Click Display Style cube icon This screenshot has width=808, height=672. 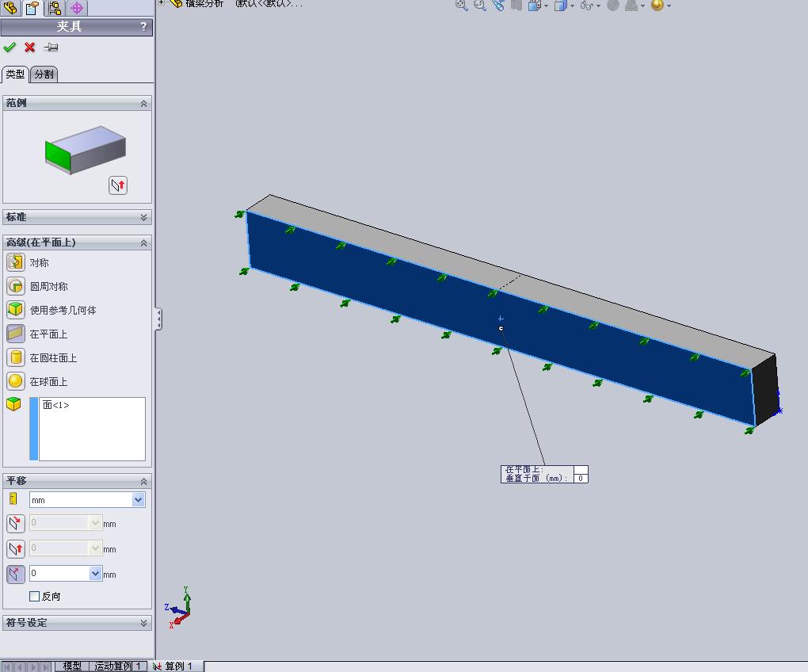tap(560, 6)
